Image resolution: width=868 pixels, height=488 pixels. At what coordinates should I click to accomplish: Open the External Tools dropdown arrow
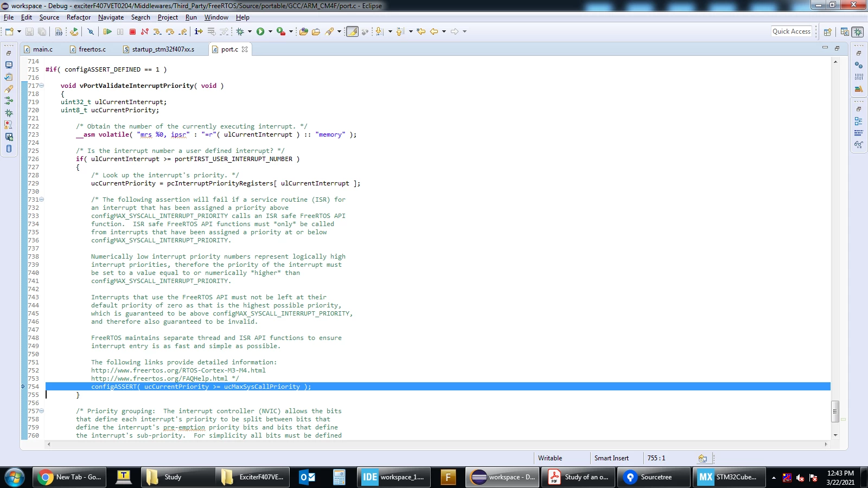click(x=291, y=31)
